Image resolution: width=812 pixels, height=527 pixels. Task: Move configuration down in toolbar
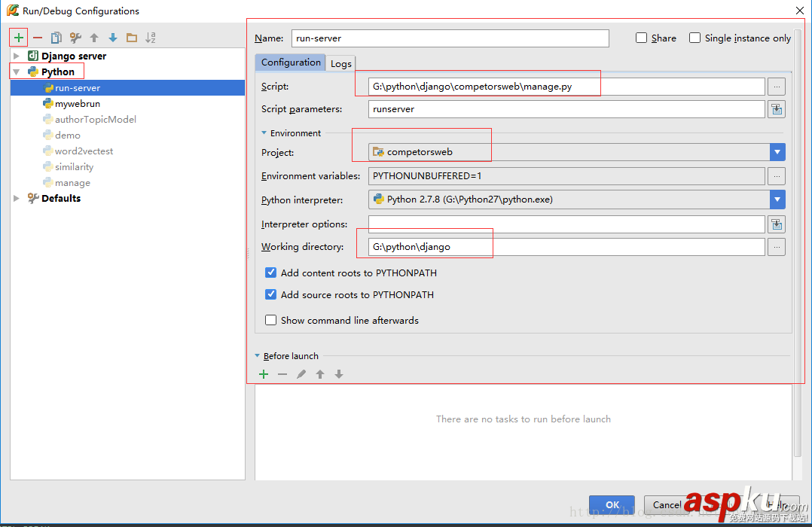113,38
